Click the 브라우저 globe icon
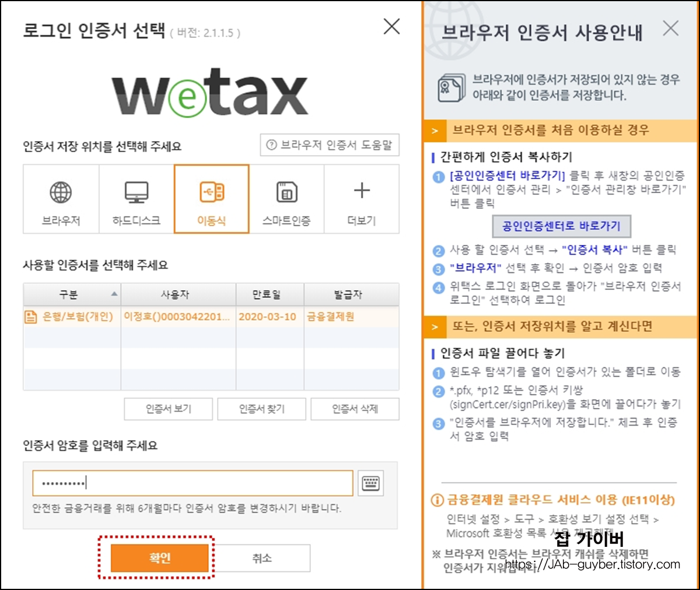 tap(61, 192)
